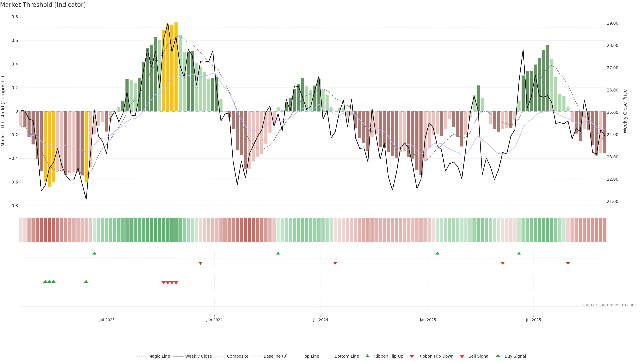Click the Jan 2024 x-axis label
Image resolution: width=644 pixels, height=362 pixels.
214,320
